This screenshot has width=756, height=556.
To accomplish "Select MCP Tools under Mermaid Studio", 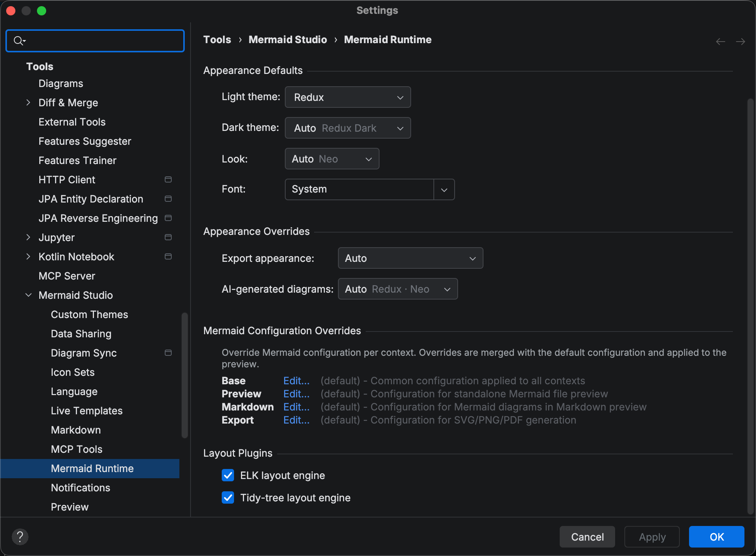I will (x=77, y=449).
